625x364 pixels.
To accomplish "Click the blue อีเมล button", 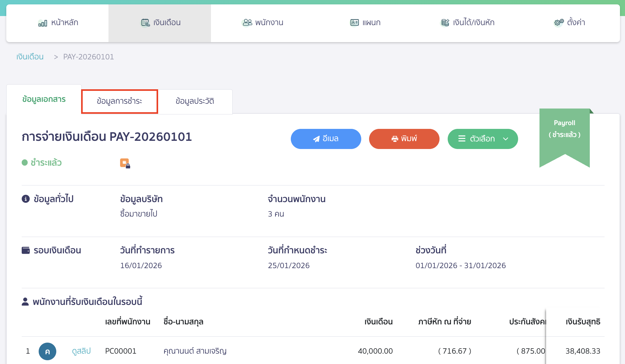I will [x=326, y=139].
